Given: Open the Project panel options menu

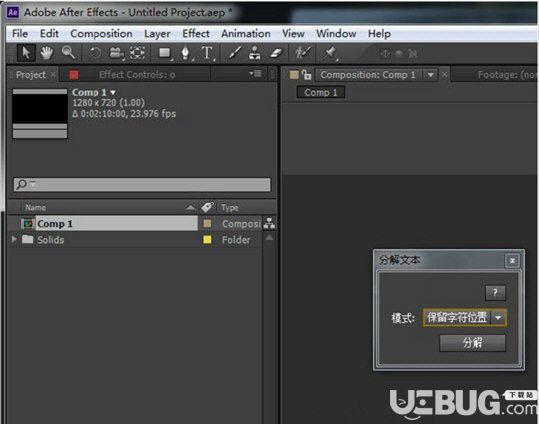Looking at the screenshot, I should pos(256,74).
